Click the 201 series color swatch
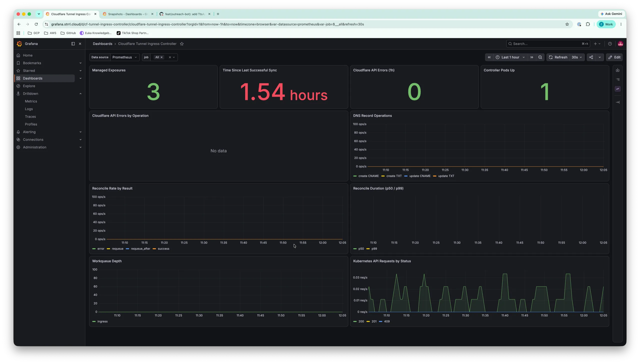640x364 pixels. (x=368, y=322)
